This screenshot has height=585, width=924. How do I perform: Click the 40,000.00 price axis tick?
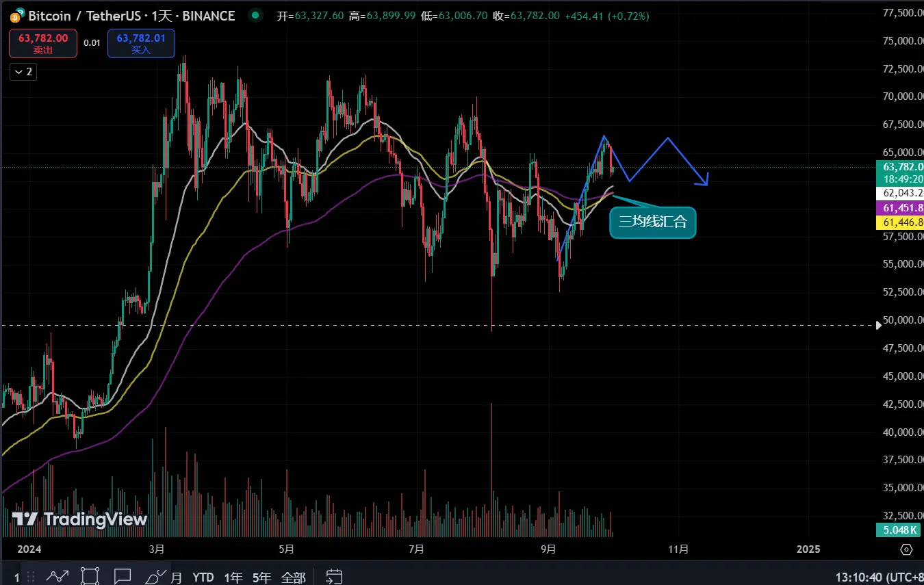[902, 432]
